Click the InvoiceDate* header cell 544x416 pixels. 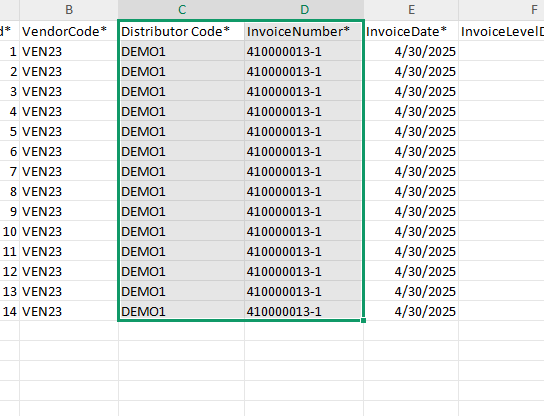coord(411,31)
